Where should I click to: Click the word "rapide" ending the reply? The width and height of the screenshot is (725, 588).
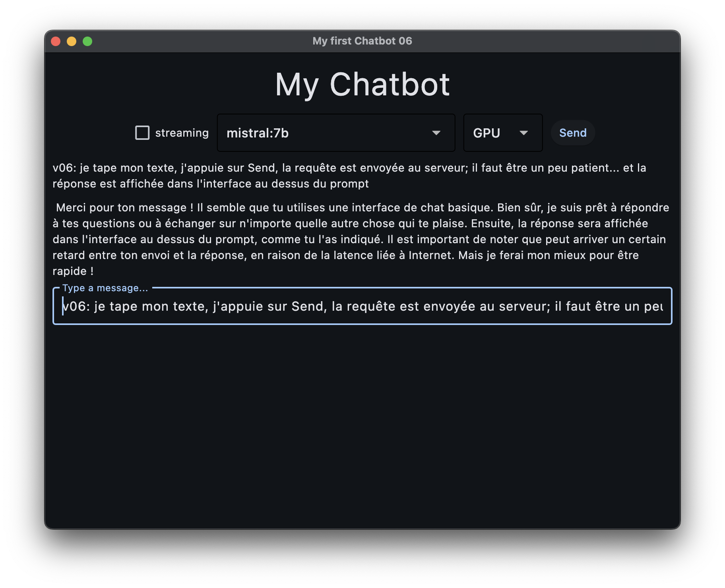coord(70,271)
